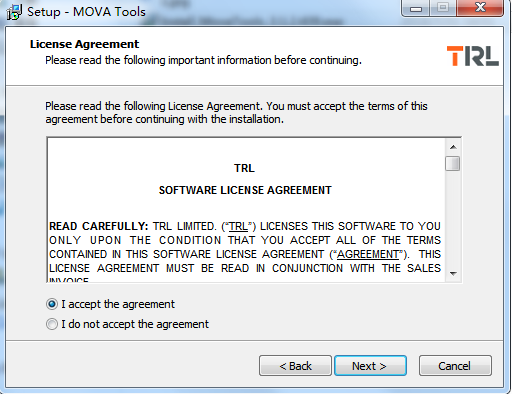
Task: Click the underlined TRL term in license text
Action: point(238,226)
